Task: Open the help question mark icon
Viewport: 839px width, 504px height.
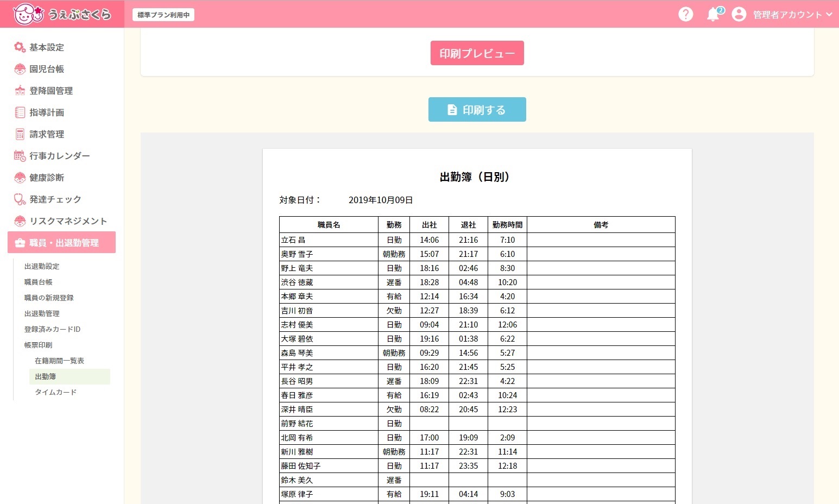Action: click(686, 14)
